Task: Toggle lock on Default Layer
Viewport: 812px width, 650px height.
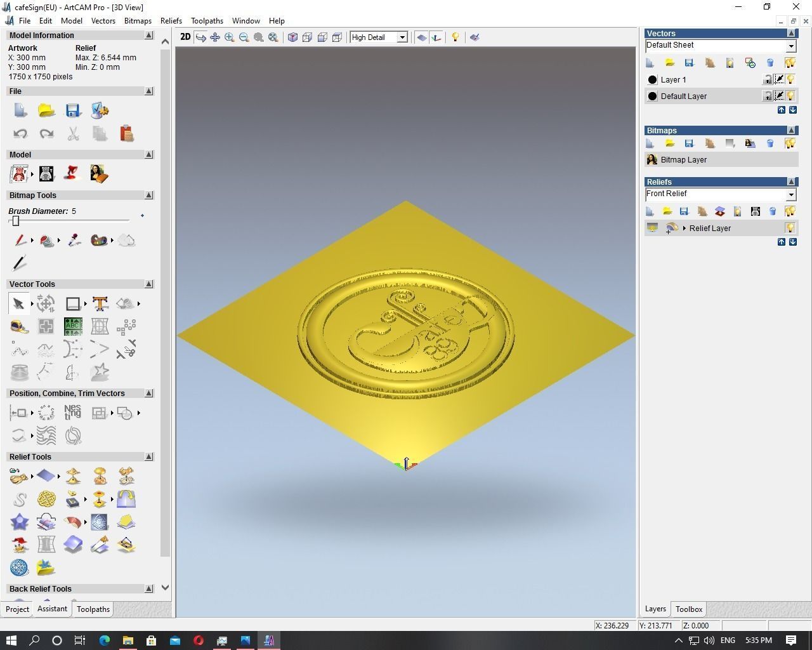Action: click(x=768, y=96)
